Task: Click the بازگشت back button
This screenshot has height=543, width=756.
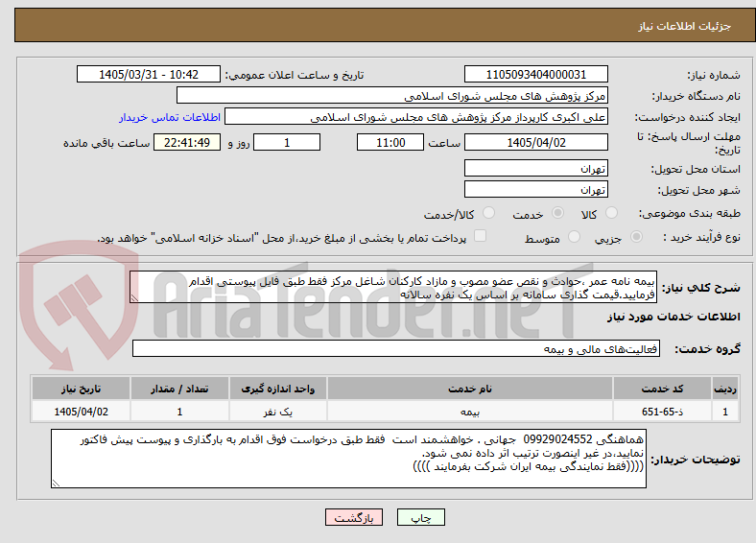Action: point(354,517)
